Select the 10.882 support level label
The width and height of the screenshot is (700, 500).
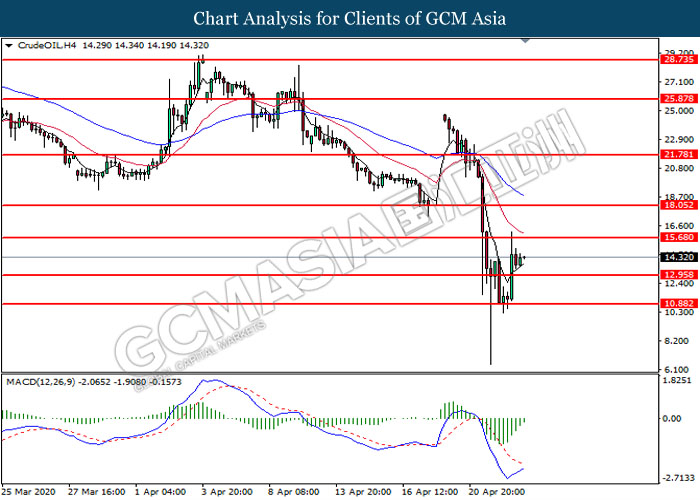pos(679,304)
